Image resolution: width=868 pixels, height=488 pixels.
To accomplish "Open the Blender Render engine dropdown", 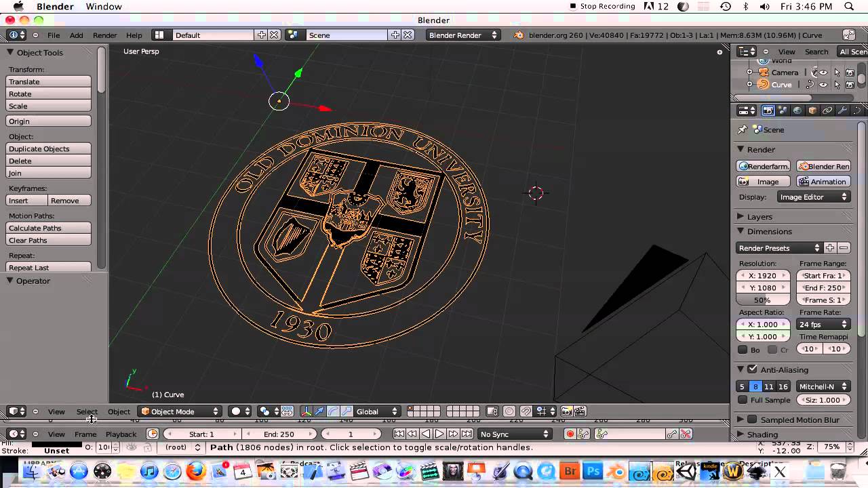I will click(x=463, y=35).
